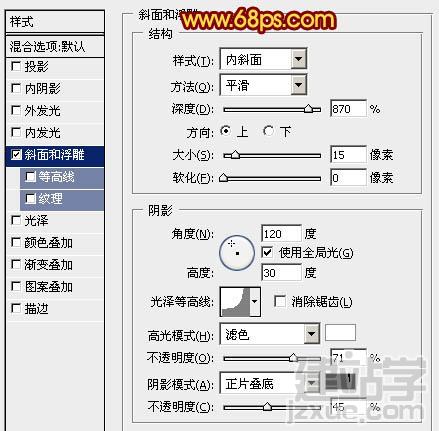Viewport: 439px width, 431px height.
Task: Open the 方法 dropdown showing 平滑
Action: [x=263, y=85]
